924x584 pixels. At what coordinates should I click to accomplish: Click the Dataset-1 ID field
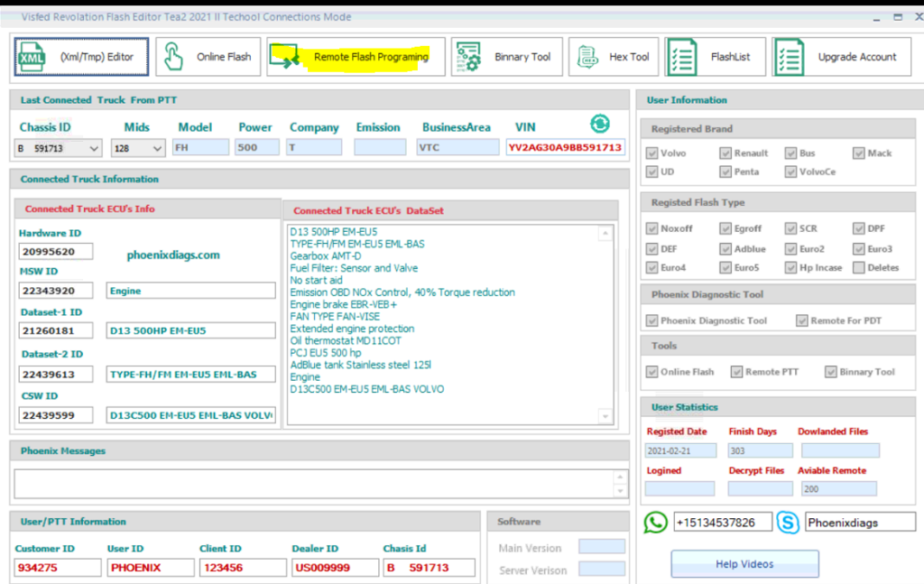click(x=55, y=330)
